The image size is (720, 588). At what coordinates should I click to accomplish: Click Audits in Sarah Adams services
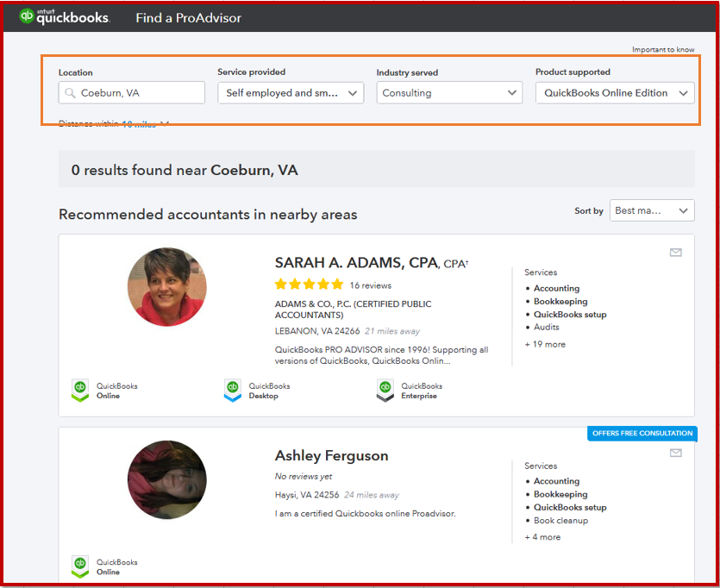click(x=546, y=328)
